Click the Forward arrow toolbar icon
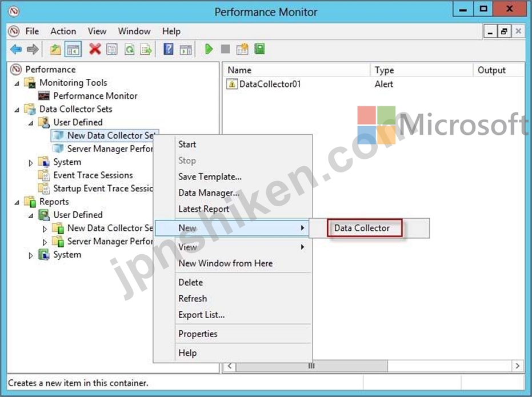Viewport: 532px width, 397px height. pos(33,50)
